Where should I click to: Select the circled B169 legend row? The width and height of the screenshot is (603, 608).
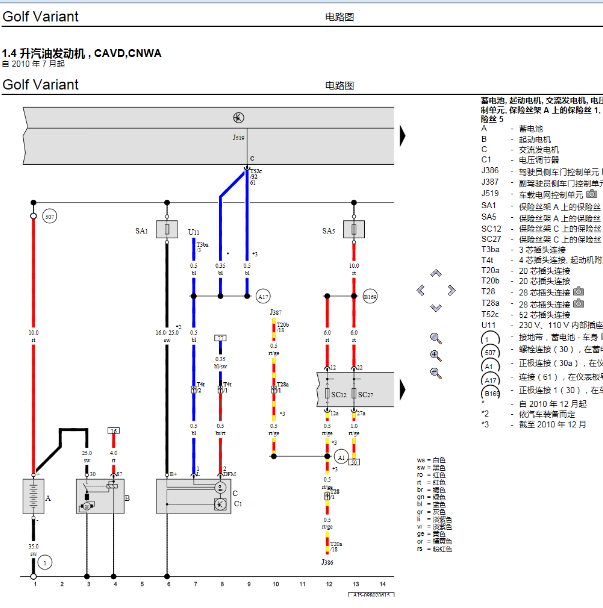pos(542,391)
